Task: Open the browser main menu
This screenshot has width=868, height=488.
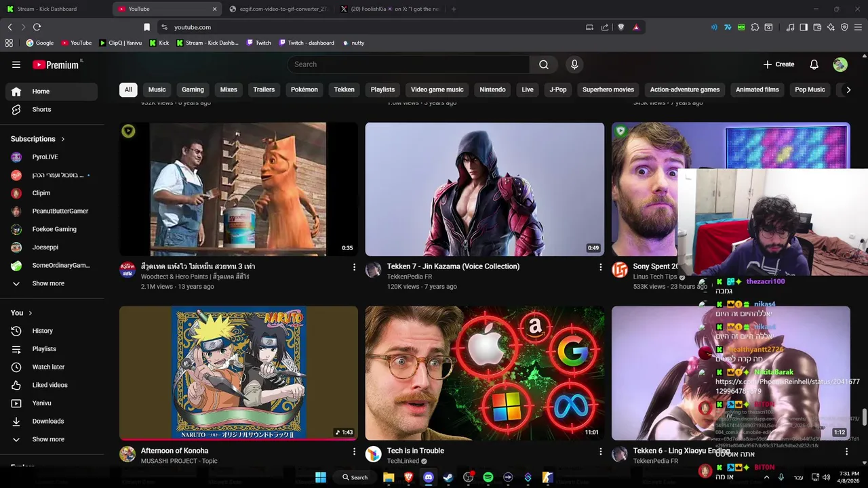Action: [859, 27]
